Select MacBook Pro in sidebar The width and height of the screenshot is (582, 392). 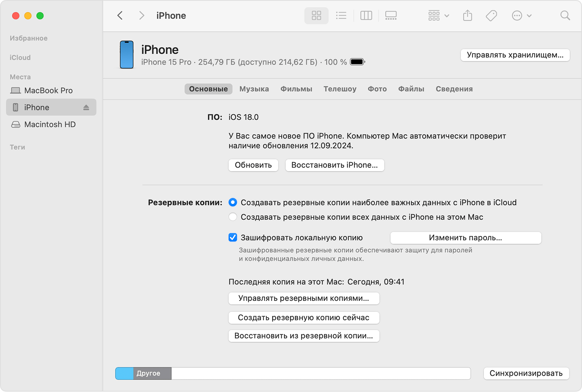(51, 91)
